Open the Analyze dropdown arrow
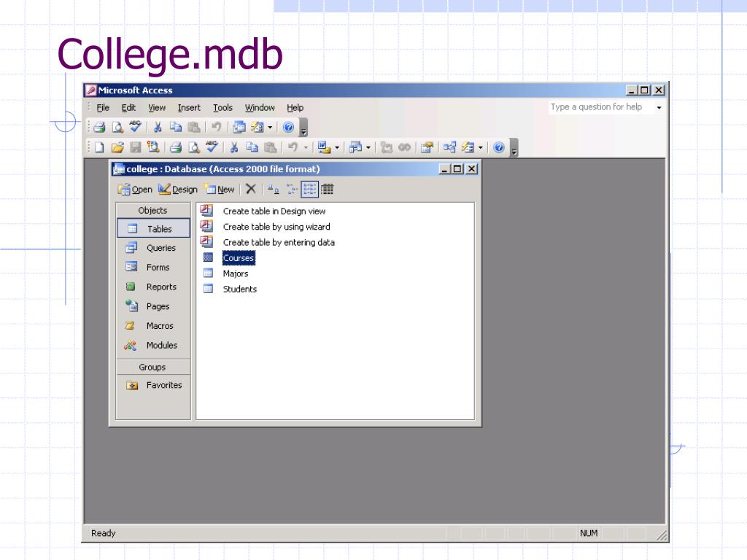The height and width of the screenshot is (560, 747). point(368,147)
